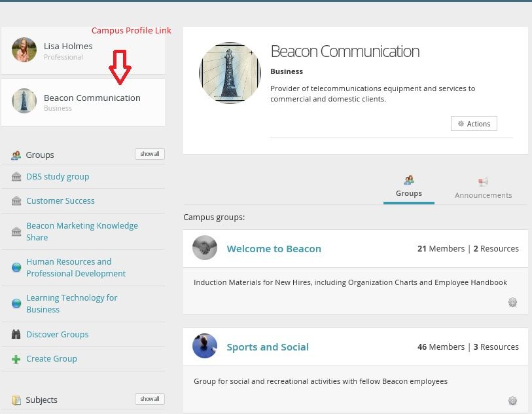
Task: Open DBS study group
Action: [58, 177]
